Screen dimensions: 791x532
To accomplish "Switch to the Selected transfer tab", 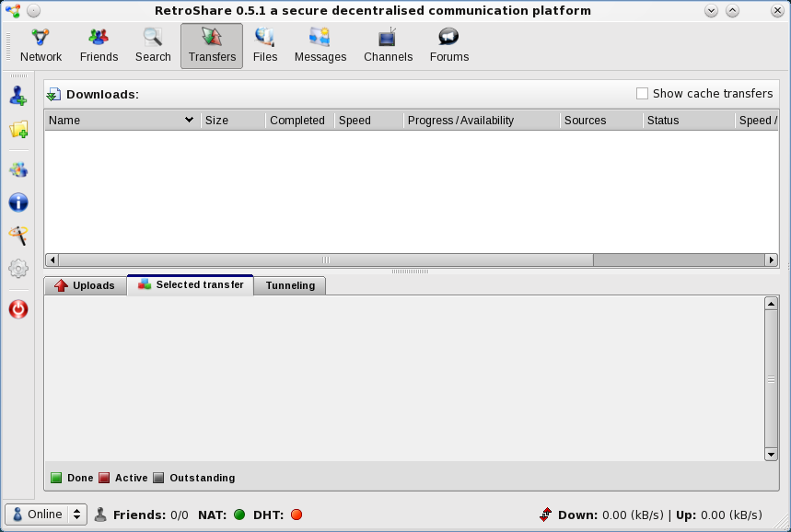I will (x=191, y=285).
